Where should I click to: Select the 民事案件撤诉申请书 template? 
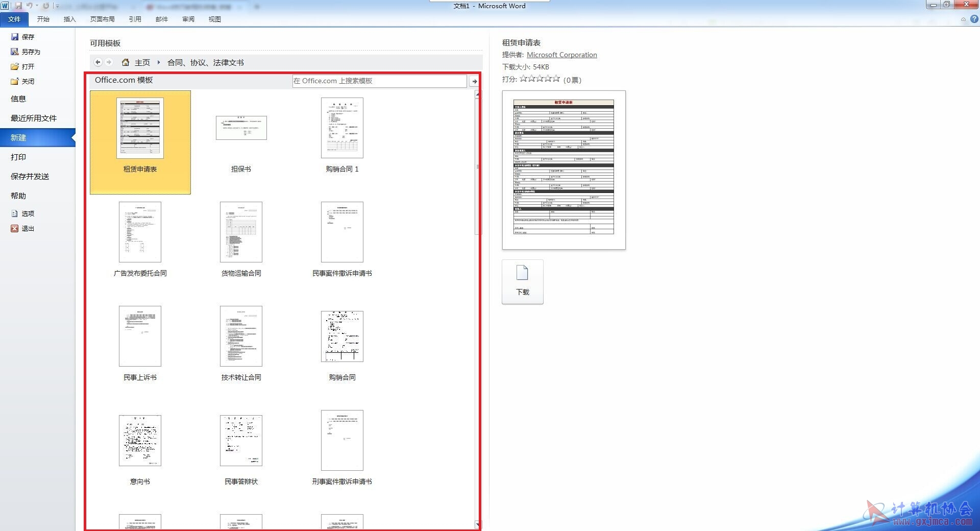coord(342,240)
